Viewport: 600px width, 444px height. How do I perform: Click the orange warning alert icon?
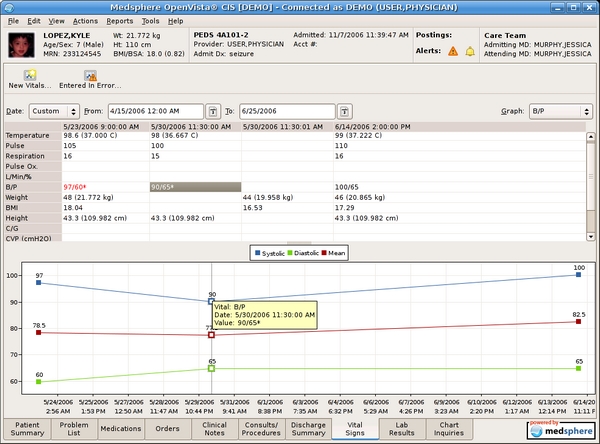click(x=453, y=51)
